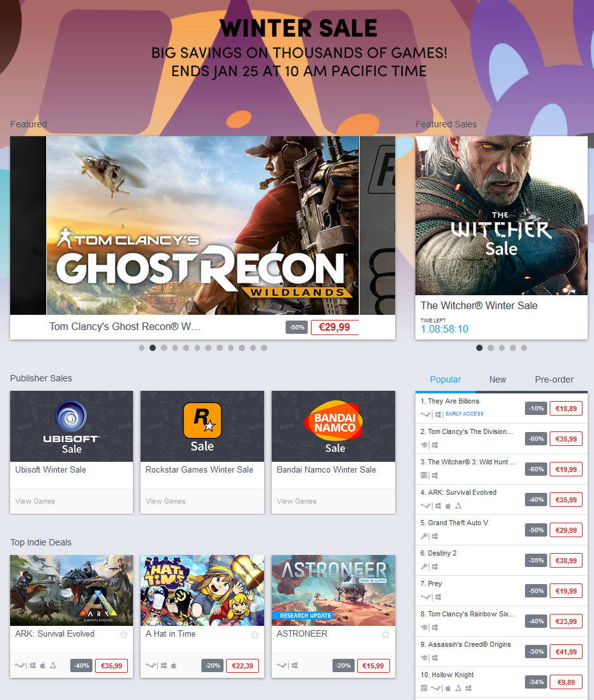Click View Games under Ubisoft Winter Sale

point(35,501)
